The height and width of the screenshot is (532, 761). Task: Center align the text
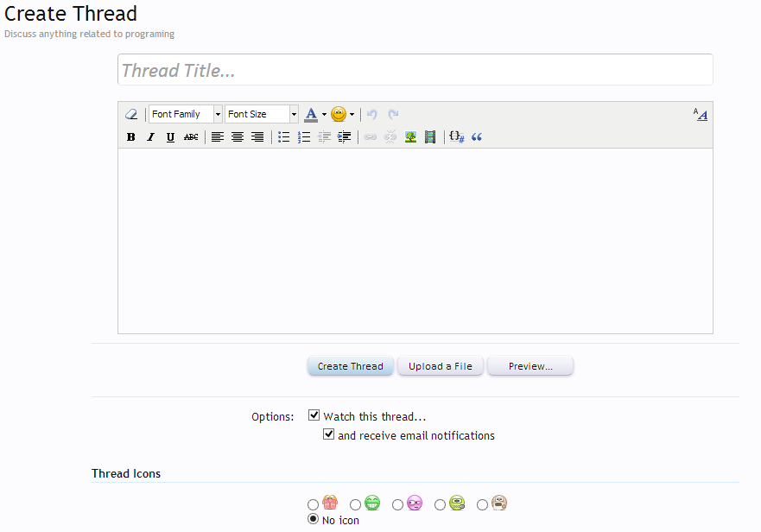coord(238,137)
